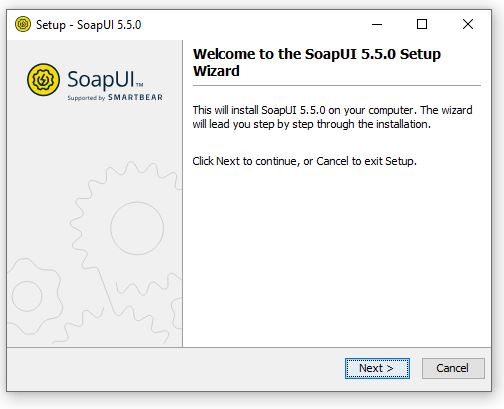Click the SMARTBEAR supported-by label
Image resolution: width=504 pixels, height=409 pixels.
(115, 97)
